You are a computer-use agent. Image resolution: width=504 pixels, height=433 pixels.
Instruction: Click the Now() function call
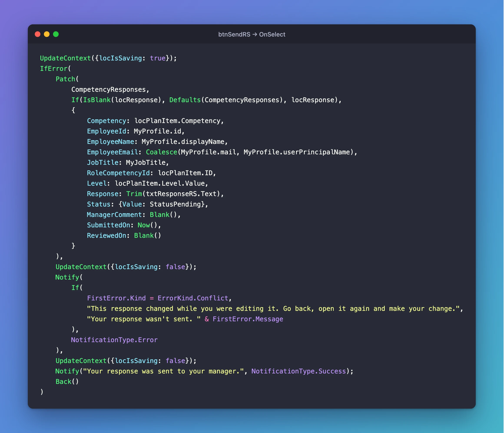(x=148, y=225)
